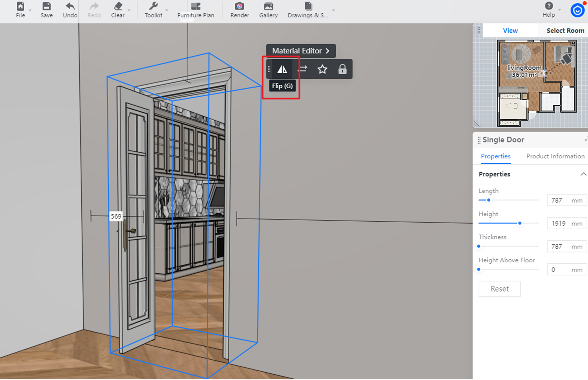Click the Save icon in toolbar

(x=46, y=10)
